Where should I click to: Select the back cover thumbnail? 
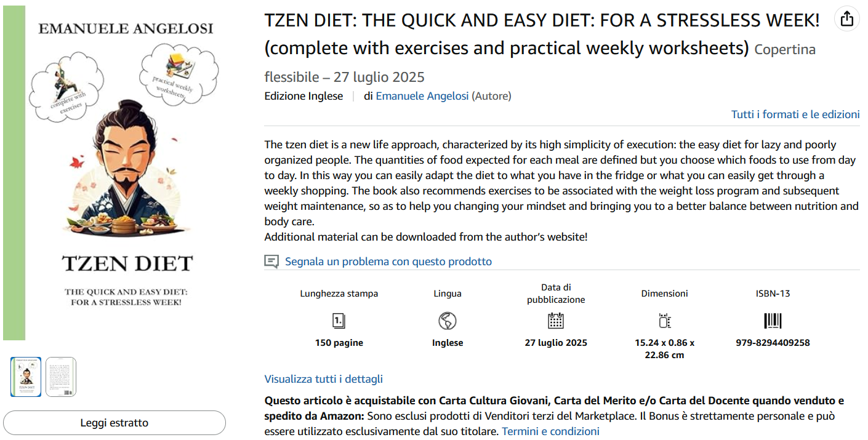(61, 377)
